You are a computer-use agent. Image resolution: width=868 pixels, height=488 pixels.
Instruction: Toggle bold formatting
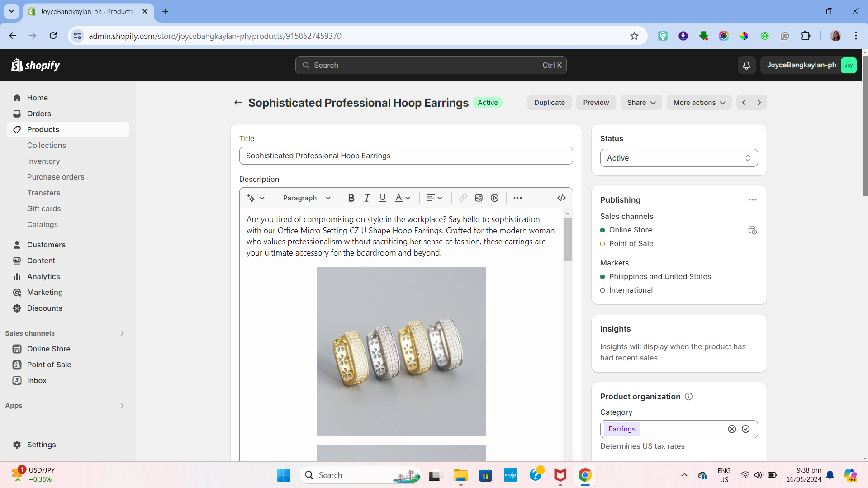click(351, 198)
